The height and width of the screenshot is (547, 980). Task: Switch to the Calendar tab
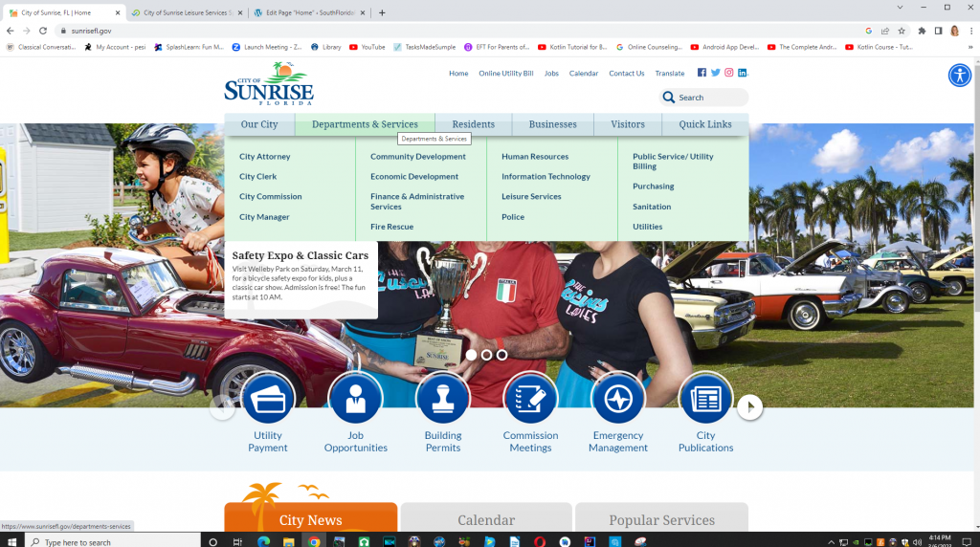[x=486, y=519]
